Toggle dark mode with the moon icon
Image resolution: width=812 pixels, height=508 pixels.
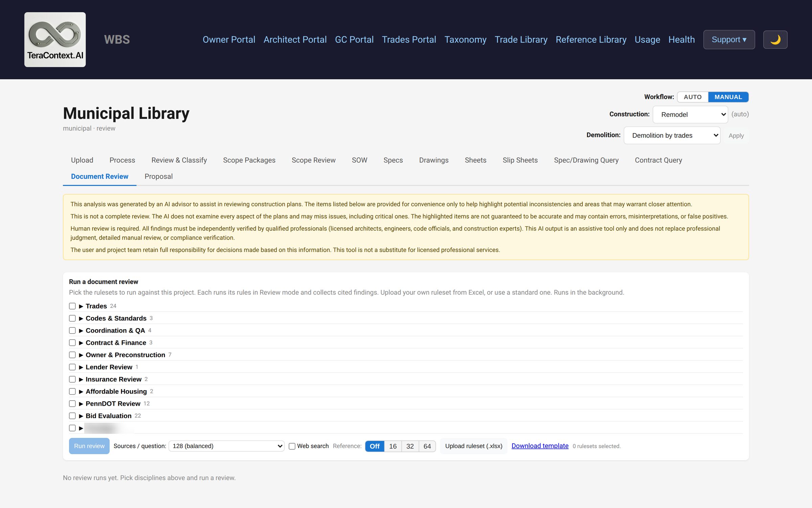pyautogui.click(x=775, y=40)
